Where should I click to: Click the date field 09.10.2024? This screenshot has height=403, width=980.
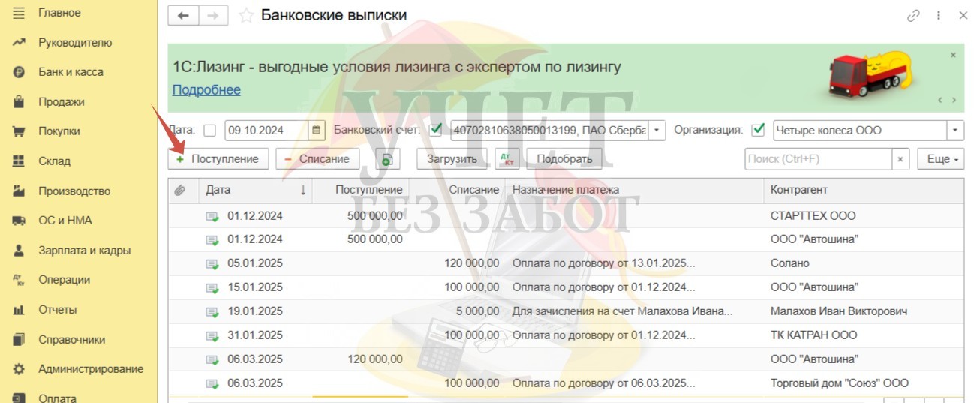(x=266, y=130)
